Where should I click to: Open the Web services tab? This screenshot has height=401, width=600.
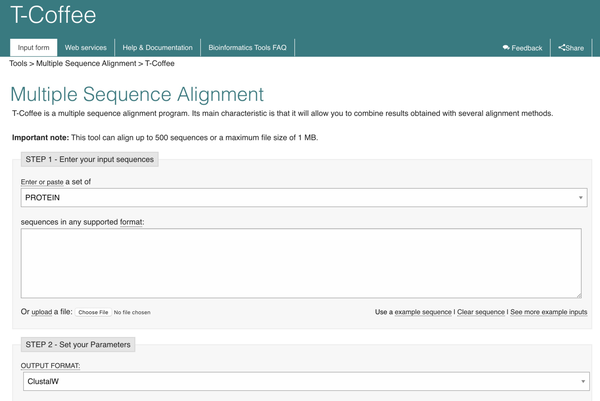coord(85,48)
